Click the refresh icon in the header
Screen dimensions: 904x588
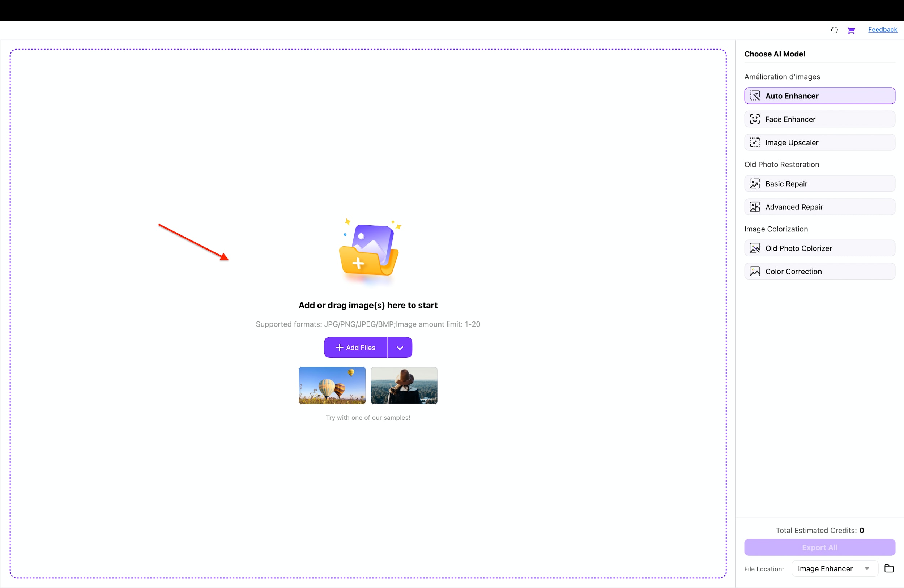point(834,30)
